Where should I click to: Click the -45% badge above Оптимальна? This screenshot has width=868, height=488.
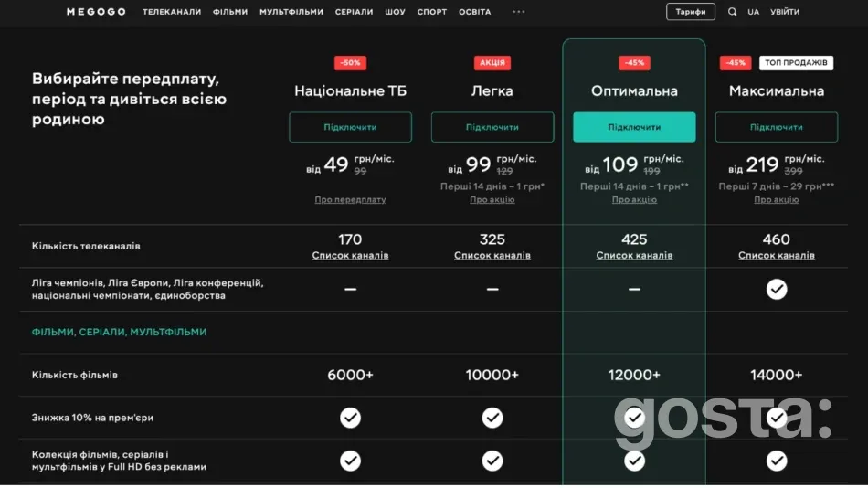coord(634,63)
